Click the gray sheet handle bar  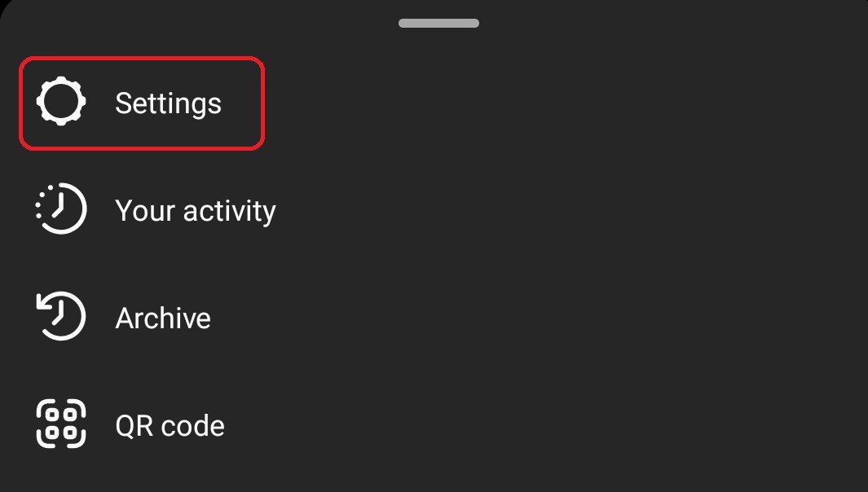(x=439, y=24)
